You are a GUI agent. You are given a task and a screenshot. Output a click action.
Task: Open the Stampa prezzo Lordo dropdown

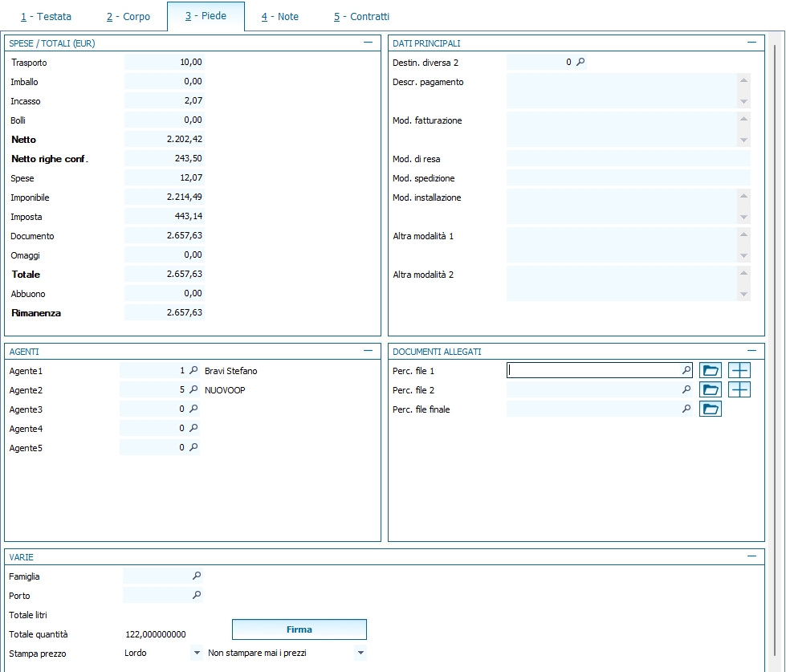(x=197, y=653)
